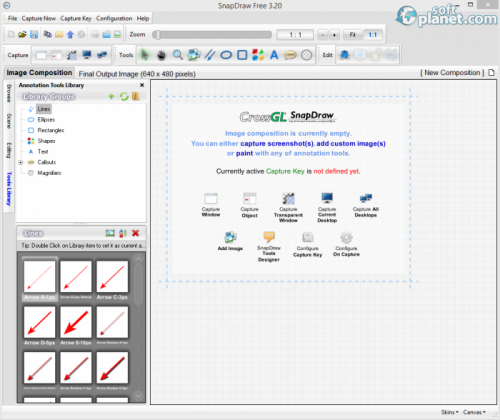Select the Magnifier tool in toolbar
The image size is (500, 420).
coord(306,55)
